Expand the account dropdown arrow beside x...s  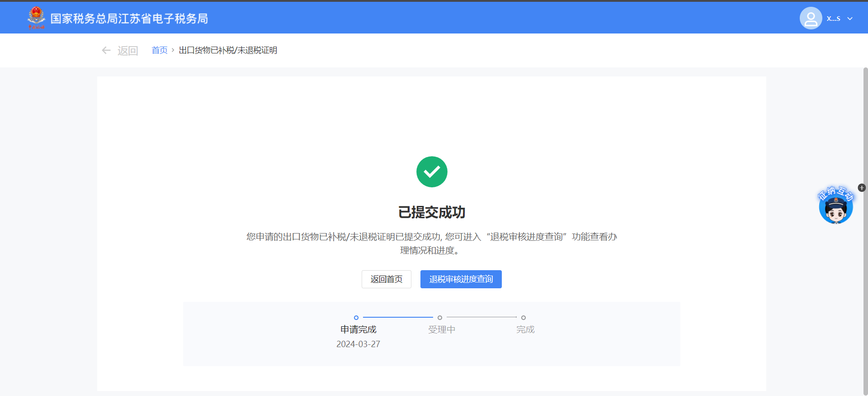(850, 19)
